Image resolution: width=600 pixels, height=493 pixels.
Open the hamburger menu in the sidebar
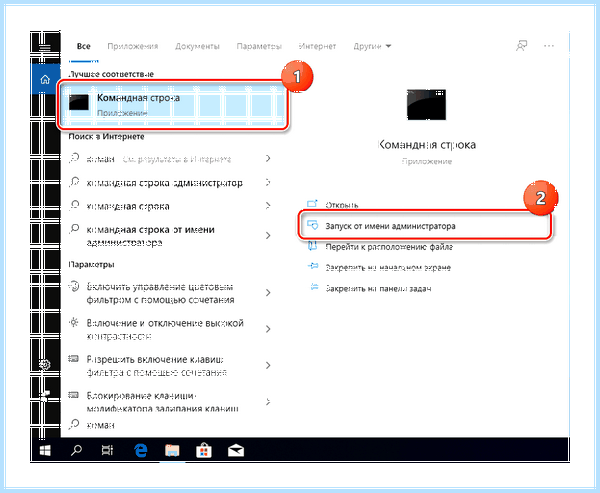45,48
